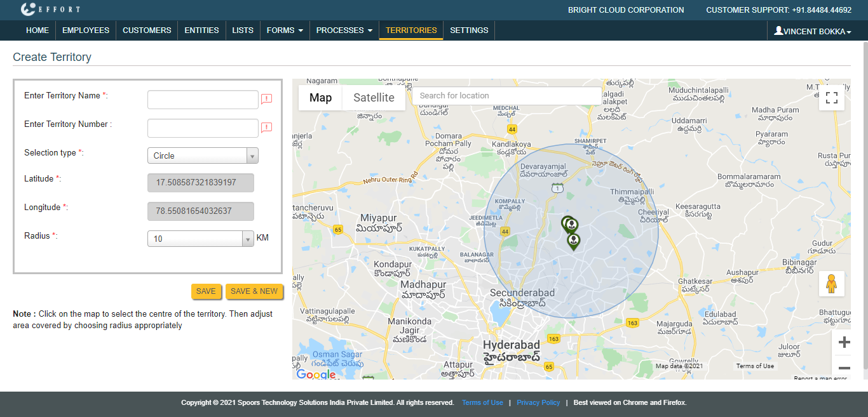Zoom out on the map
868x417 pixels.
(x=844, y=367)
